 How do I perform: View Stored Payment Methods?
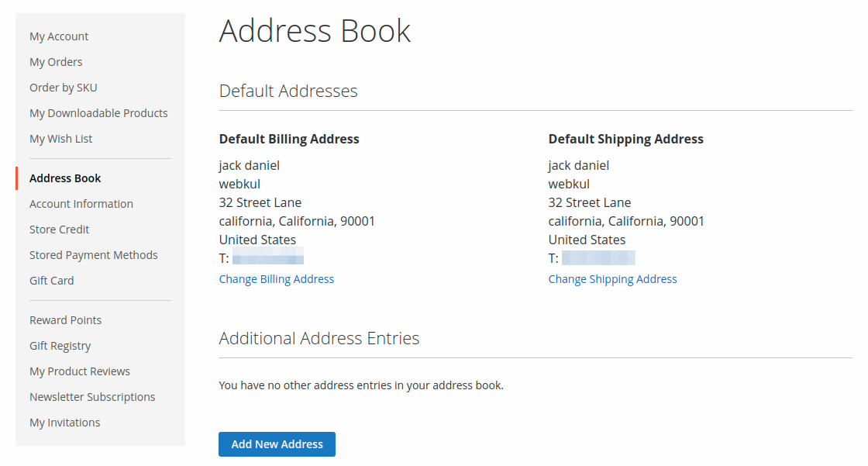pyautogui.click(x=93, y=254)
